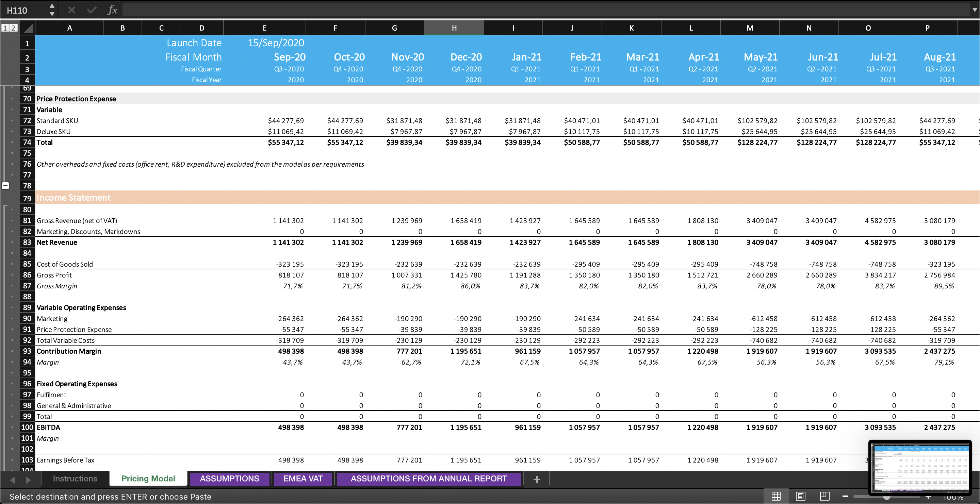
Task: Select Sep-20 Total cell $55 347,12
Action: pyautogui.click(x=286, y=142)
